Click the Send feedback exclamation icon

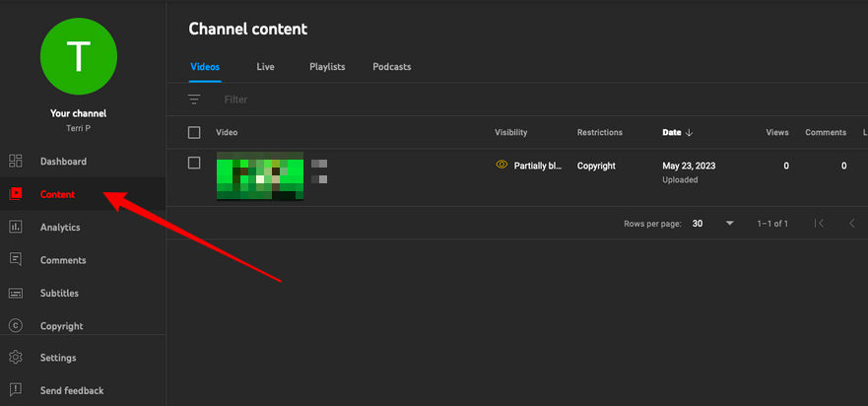16,390
